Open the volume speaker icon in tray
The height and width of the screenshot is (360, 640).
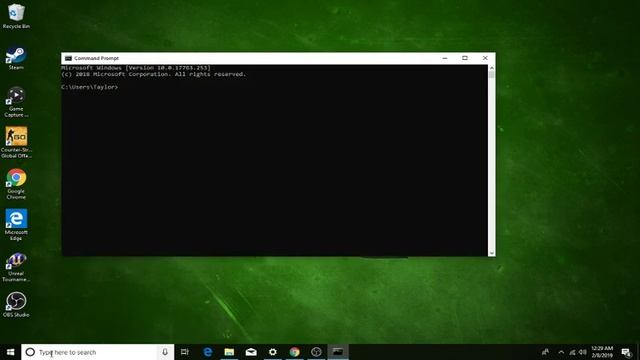(582, 352)
